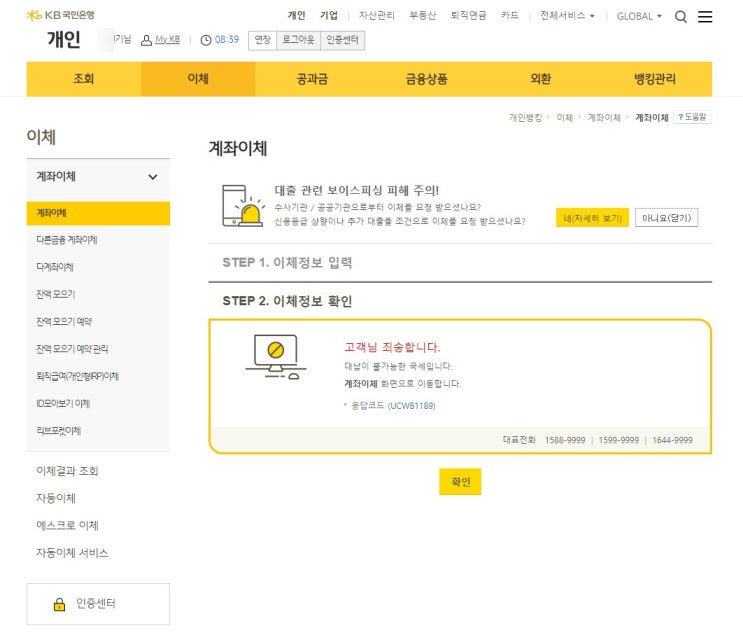Click the yellow 확인 button

point(460,482)
